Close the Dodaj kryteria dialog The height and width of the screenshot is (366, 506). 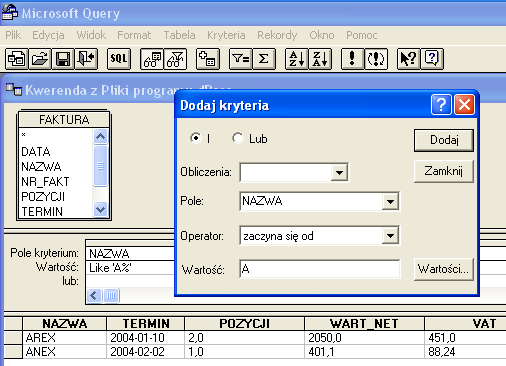pos(464,105)
